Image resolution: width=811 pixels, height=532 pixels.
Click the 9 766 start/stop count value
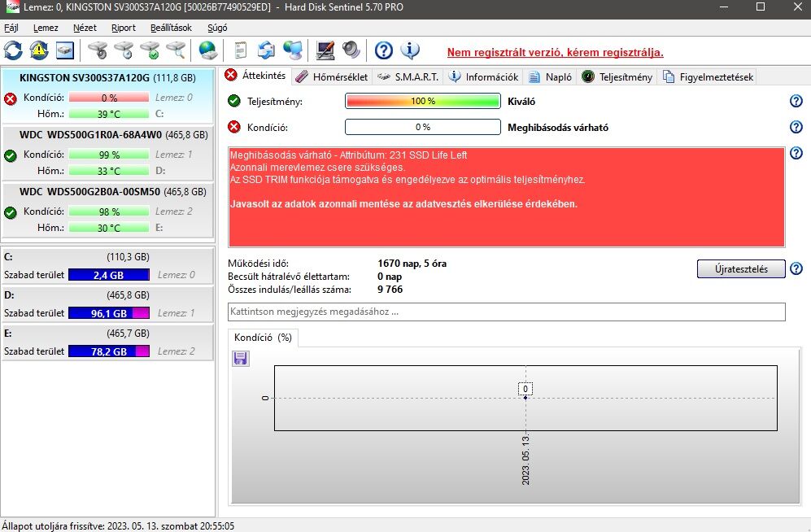[x=390, y=290]
